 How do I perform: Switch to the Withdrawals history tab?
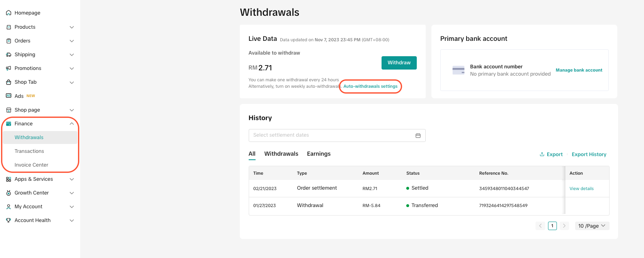(281, 154)
